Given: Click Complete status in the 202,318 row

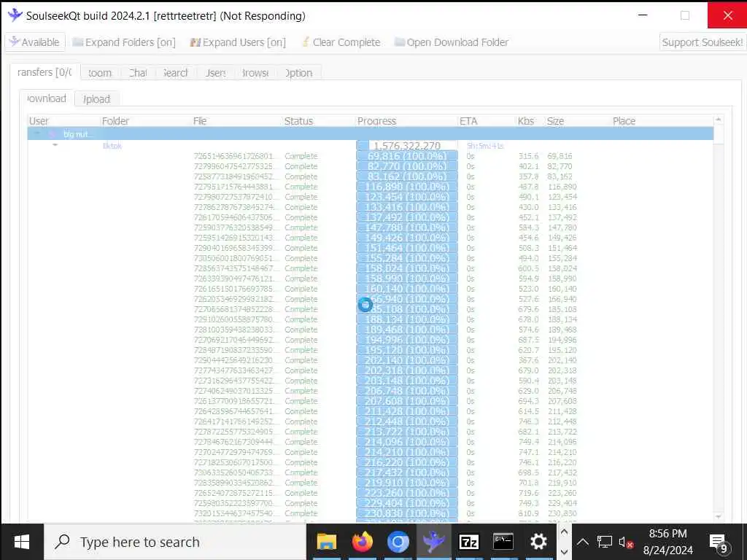Looking at the screenshot, I should tap(301, 370).
